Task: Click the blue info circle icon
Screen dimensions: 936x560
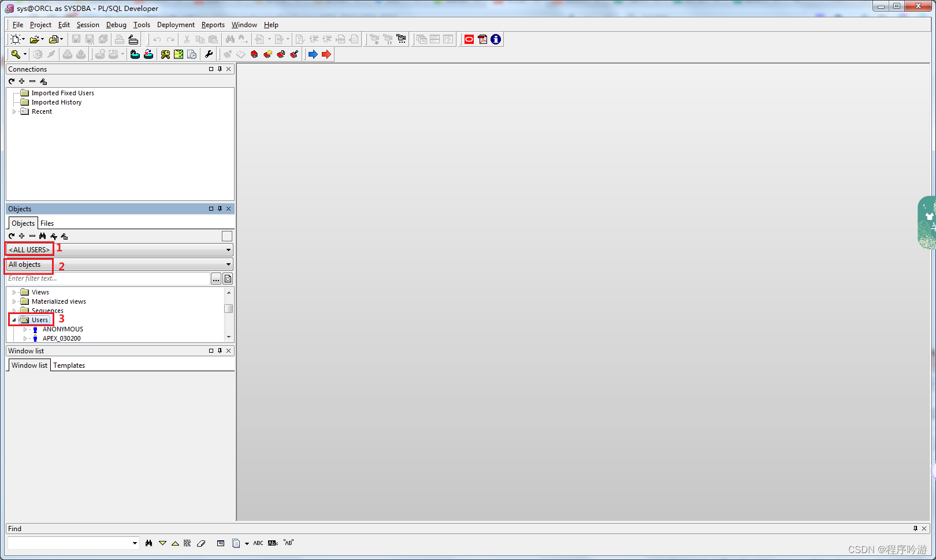Action: pyautogui.click(x=496, y=39)
